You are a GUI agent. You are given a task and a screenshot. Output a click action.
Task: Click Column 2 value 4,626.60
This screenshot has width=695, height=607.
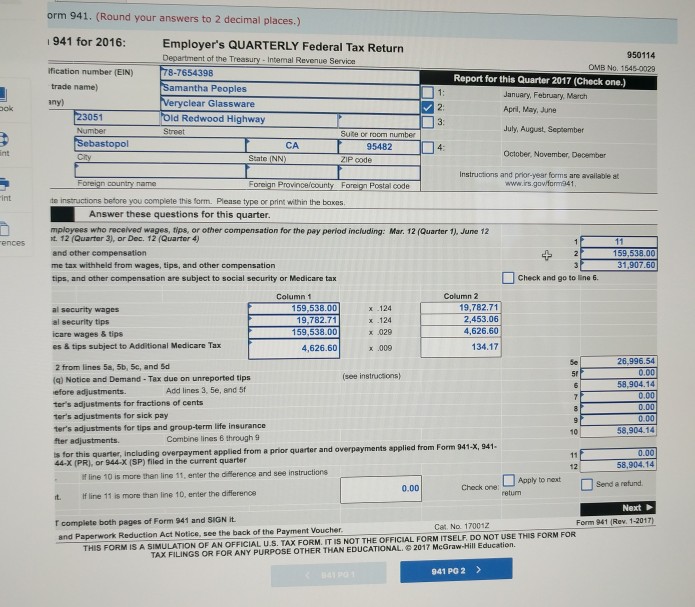pos(461,331)
